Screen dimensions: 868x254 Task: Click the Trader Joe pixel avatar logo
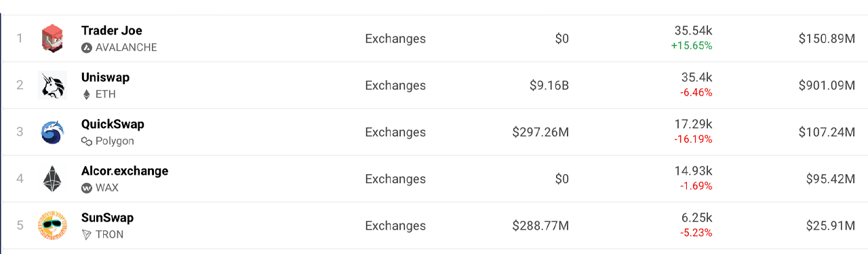(x=52, y=38)
